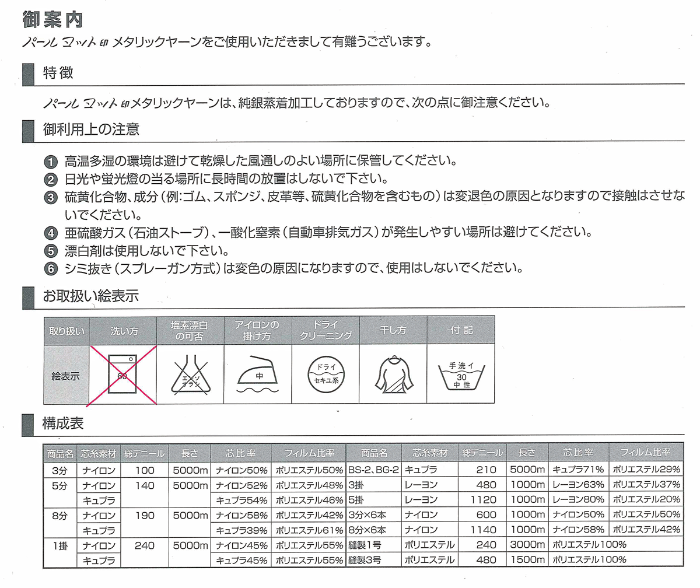This screenshot has height=588, width=700.
Task: Select the 御利用上の注意 section heading
Action: click(x=90, y=129)
